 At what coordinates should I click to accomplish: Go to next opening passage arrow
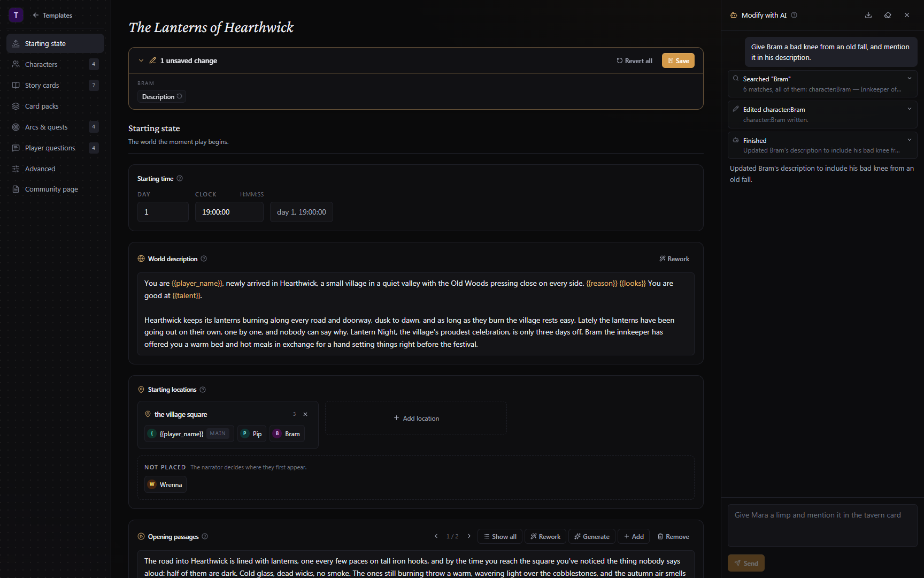469,536
